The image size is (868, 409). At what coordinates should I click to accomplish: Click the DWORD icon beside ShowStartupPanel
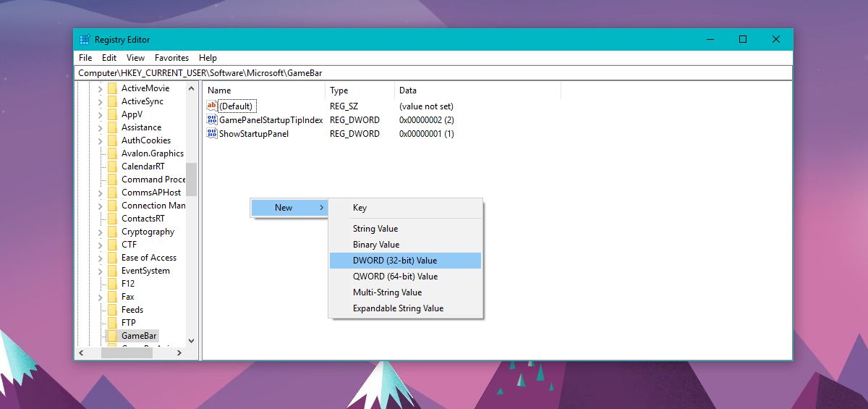tap(212, 134)
